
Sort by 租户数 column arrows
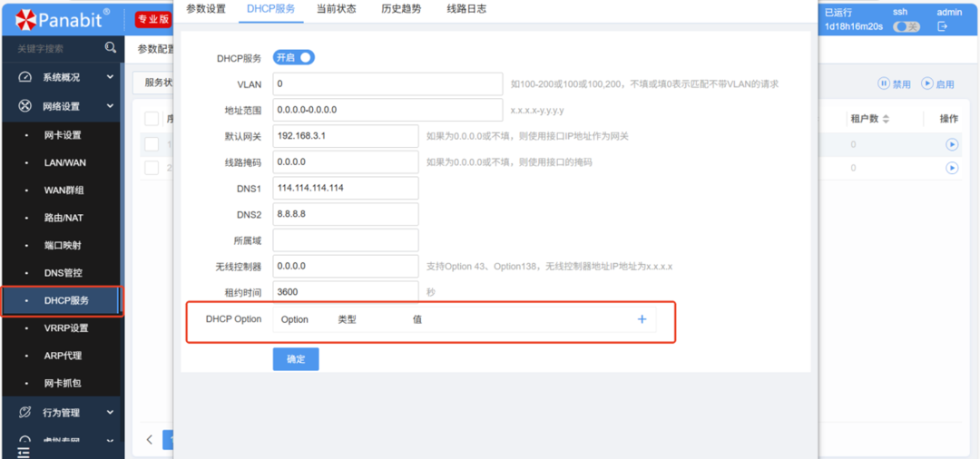coord(886,119)
